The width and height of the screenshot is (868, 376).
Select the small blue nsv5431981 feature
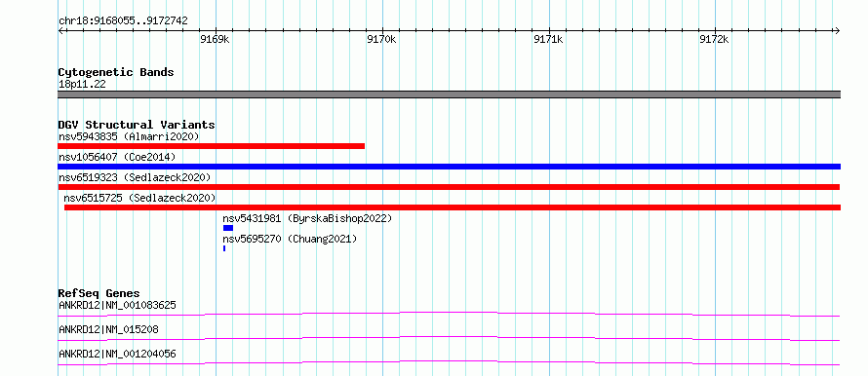228,228
